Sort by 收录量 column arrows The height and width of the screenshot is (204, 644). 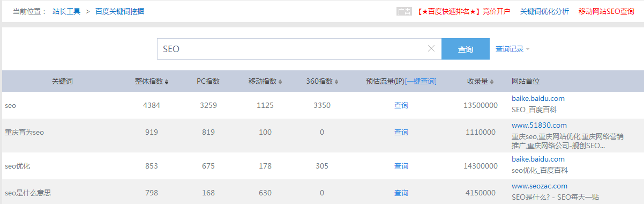[x=492, y=82]
